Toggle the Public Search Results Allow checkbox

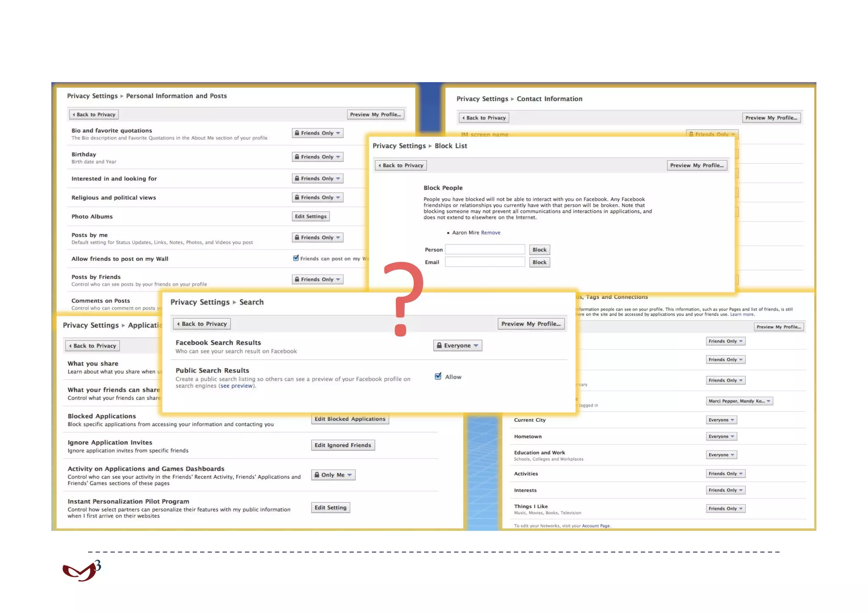pyautogui.click(x=438, y=376)
